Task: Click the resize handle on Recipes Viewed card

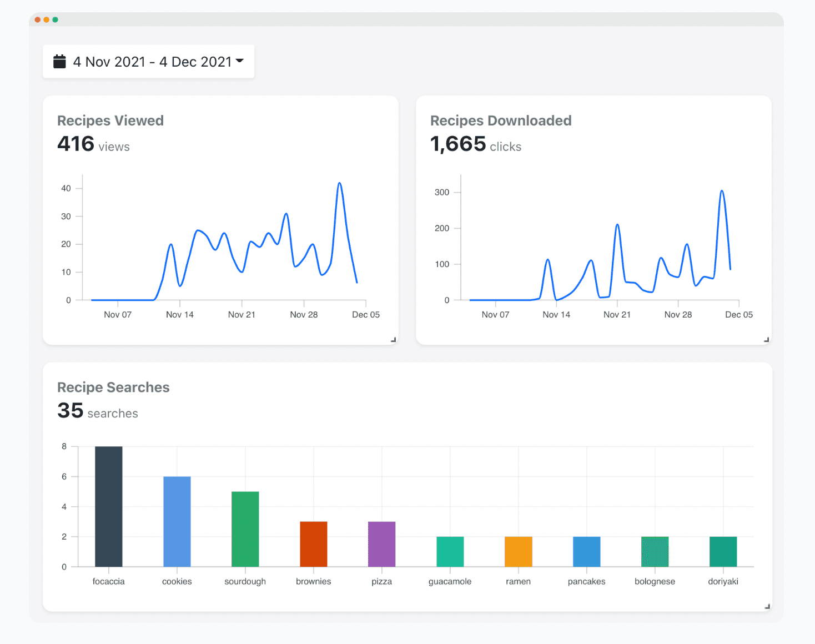Action: coord(393,339)
